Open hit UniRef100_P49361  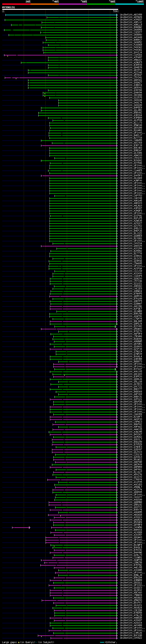131,50
